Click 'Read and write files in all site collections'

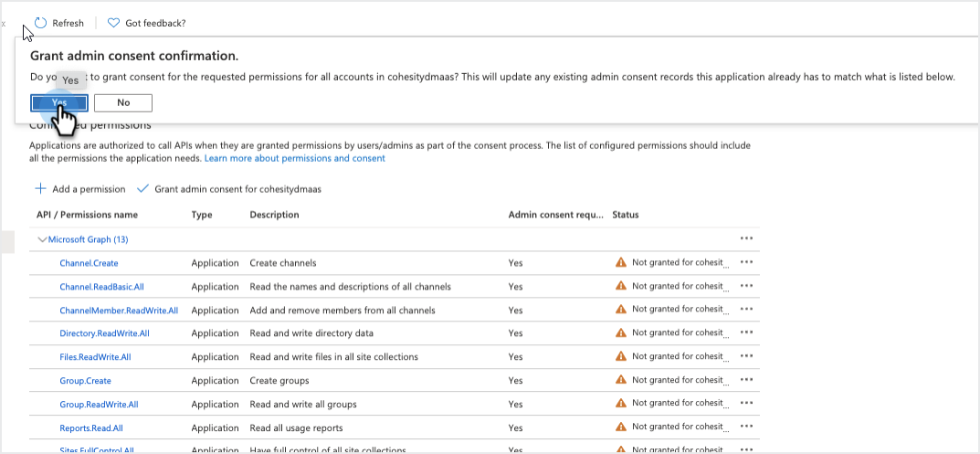333,357
